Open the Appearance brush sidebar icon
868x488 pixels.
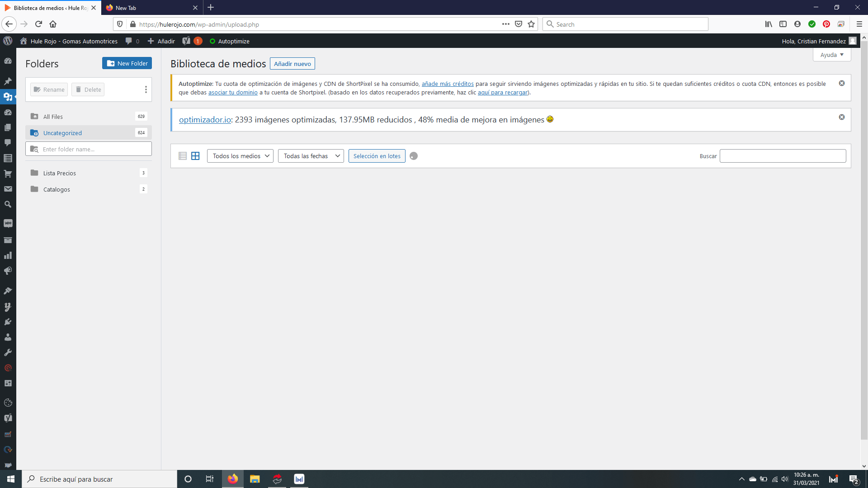(x=8, y=291)
